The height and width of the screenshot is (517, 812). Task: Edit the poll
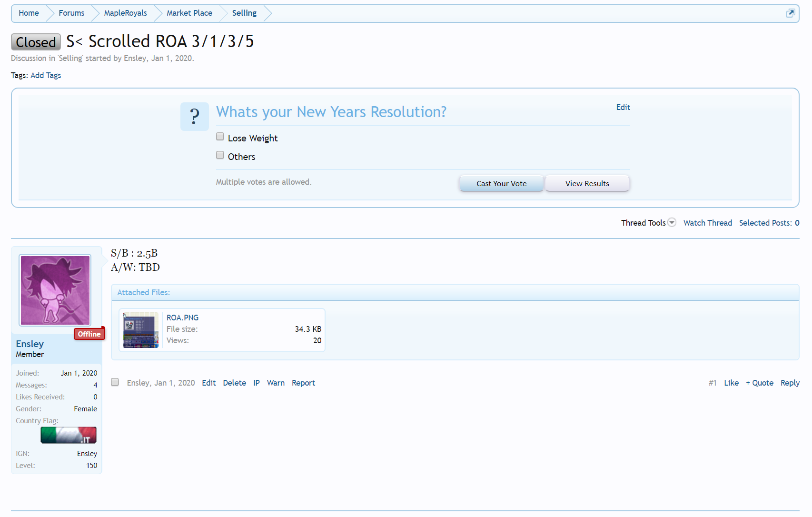coord(623,107)
